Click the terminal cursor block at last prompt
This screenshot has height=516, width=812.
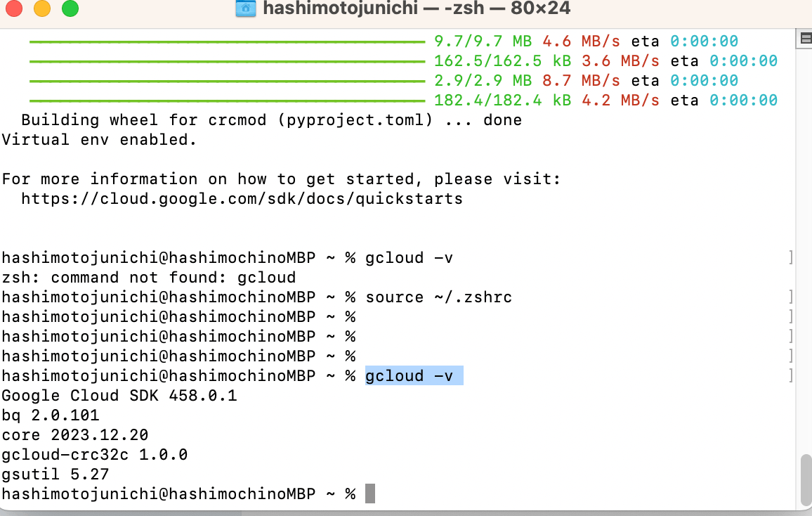click(369, 494)
